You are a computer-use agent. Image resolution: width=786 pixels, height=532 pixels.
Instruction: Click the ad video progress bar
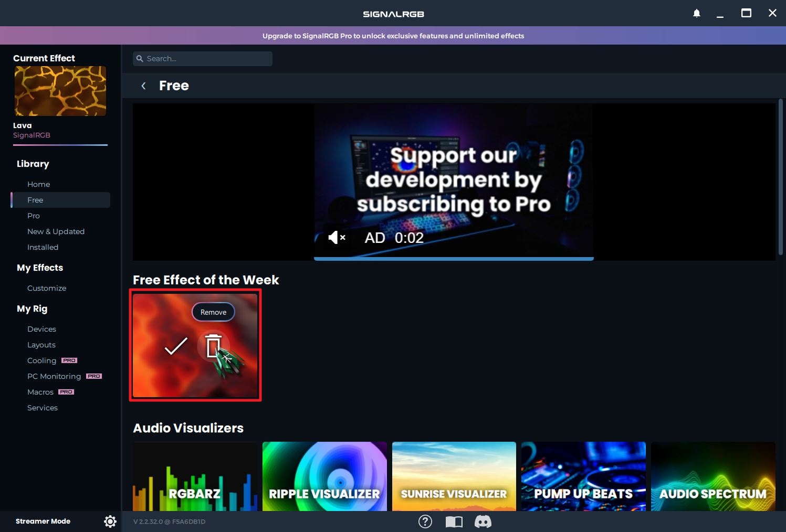[454, 259]
